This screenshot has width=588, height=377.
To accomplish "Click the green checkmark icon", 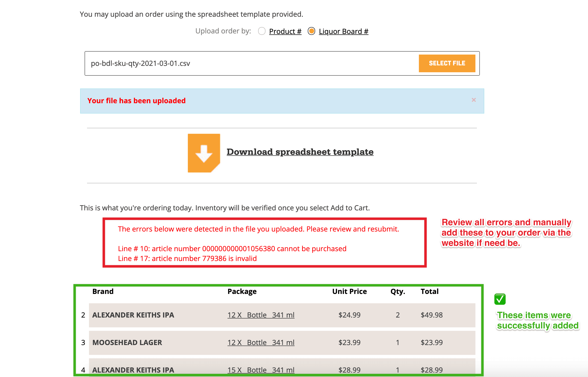I will click(500, 299).
